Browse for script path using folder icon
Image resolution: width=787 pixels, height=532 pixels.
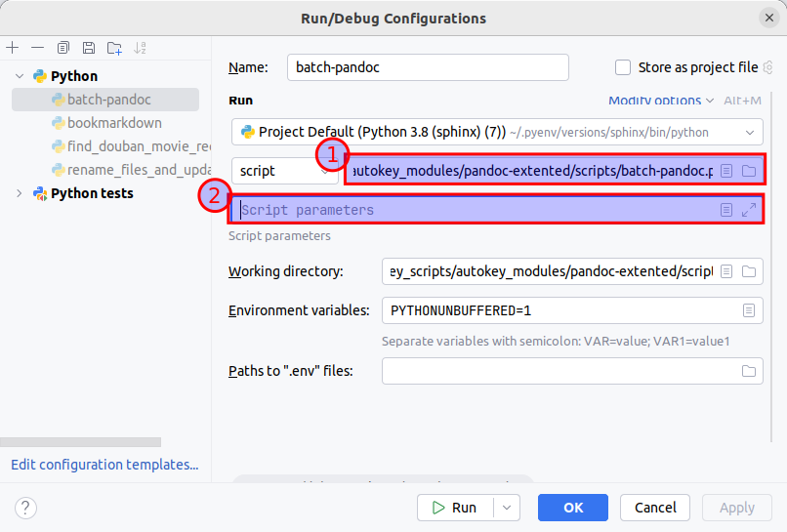[x=749, y=171]
